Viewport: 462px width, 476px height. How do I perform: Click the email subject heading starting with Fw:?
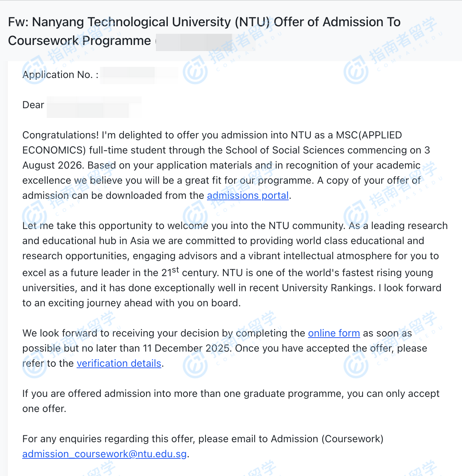(204, 22)
